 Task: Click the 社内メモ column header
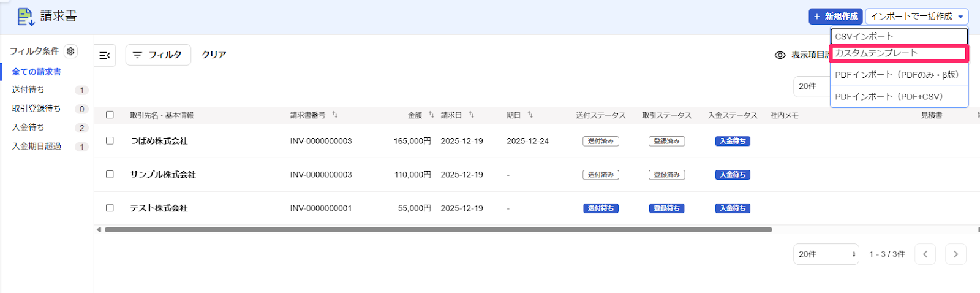[785, 115]
